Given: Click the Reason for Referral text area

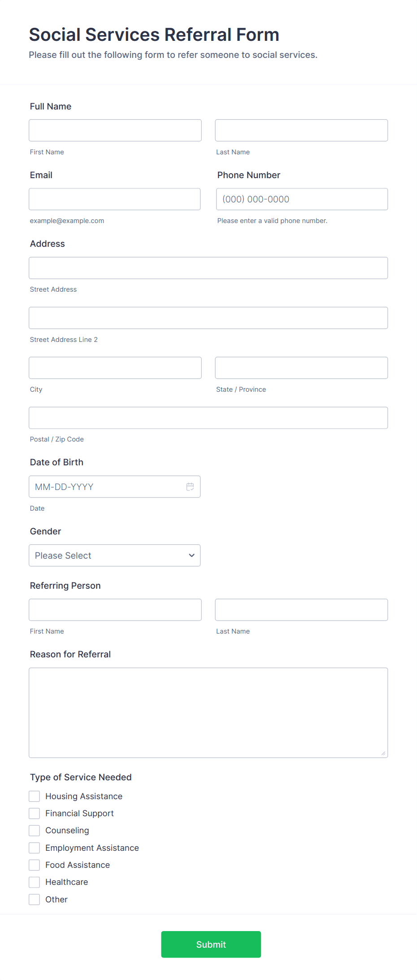Looking at the screenshot, I should click(208, 711).
